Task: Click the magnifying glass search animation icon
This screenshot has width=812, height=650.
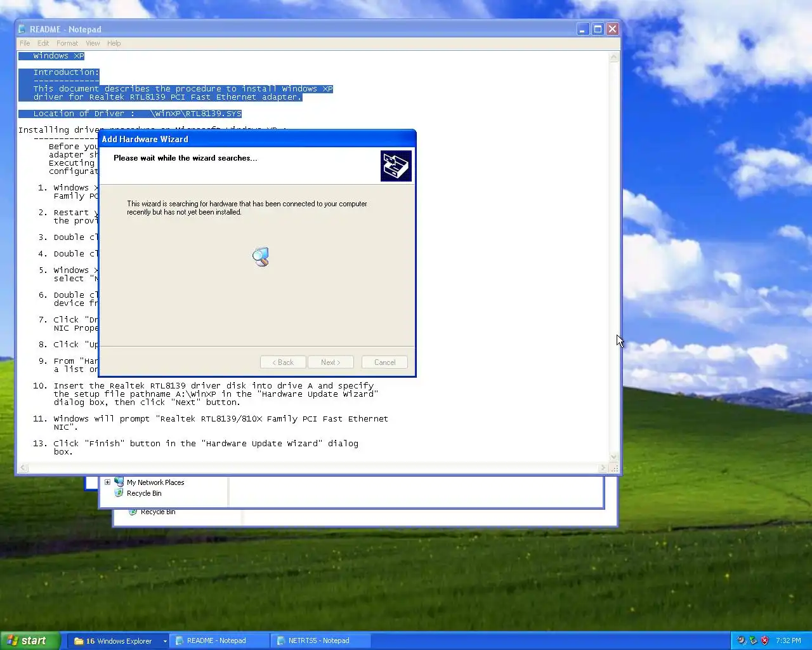Action: pyautogui.click(x=261, y=256)
